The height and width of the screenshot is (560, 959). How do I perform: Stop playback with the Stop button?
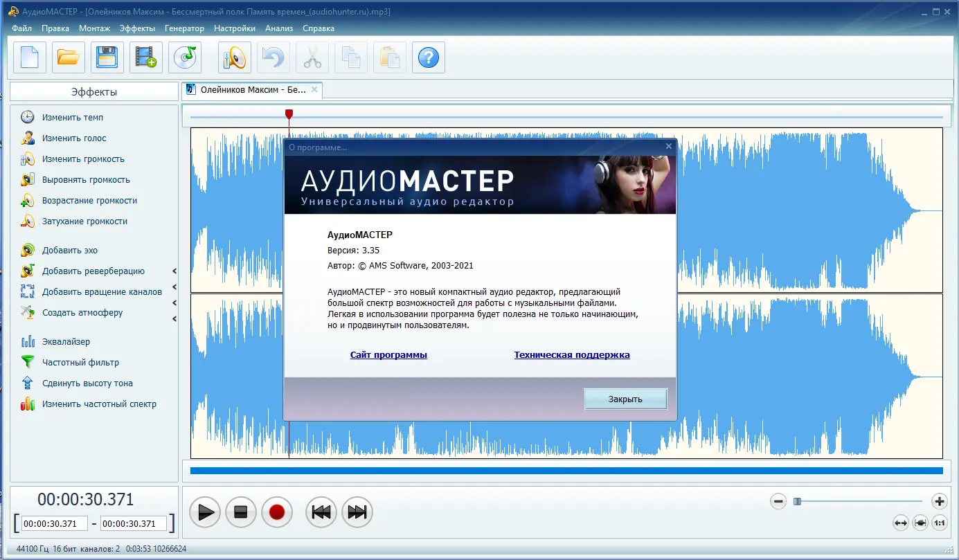click(x=240, y=512)
